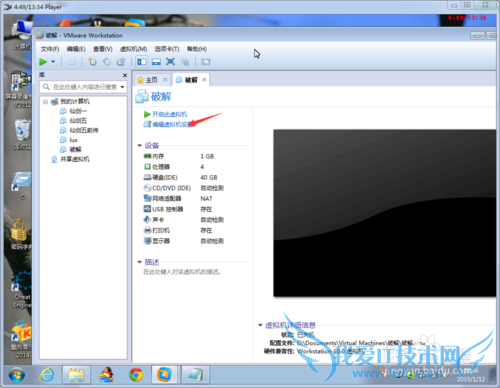
Task: Click the take snapshot toolbar icon
Action: coord(92,62)
